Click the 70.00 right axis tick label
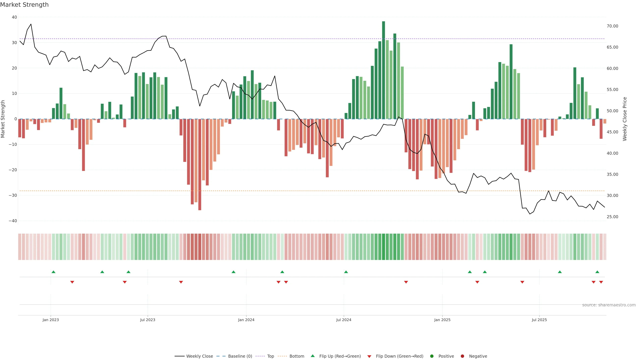The image size is (644, 362). [612, 26]
